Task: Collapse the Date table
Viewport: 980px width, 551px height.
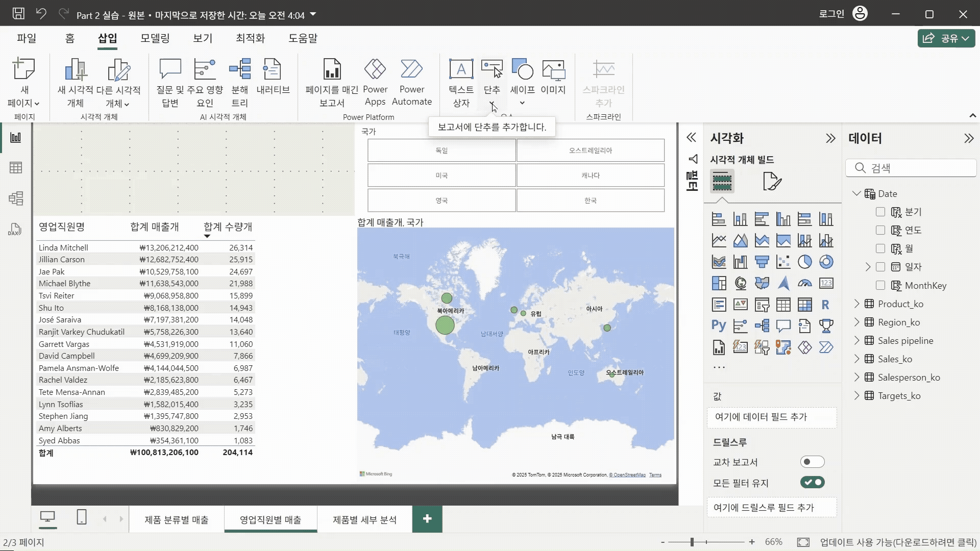Action: 856,193
